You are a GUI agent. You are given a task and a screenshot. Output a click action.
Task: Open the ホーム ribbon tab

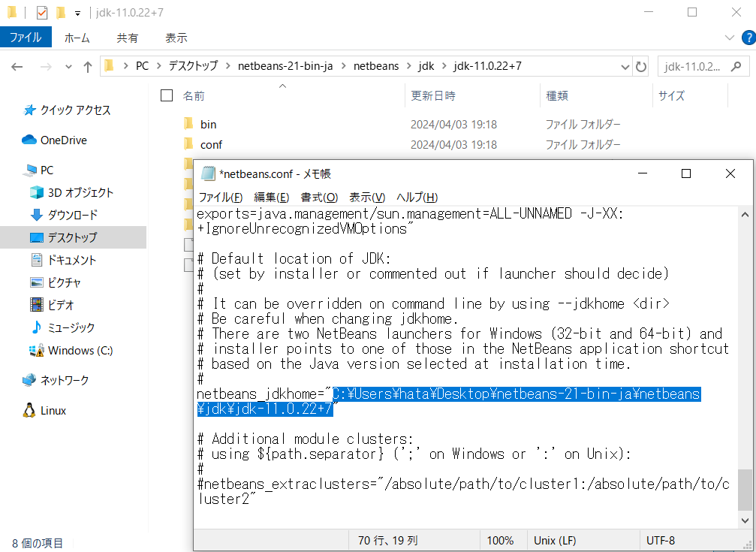77,38
